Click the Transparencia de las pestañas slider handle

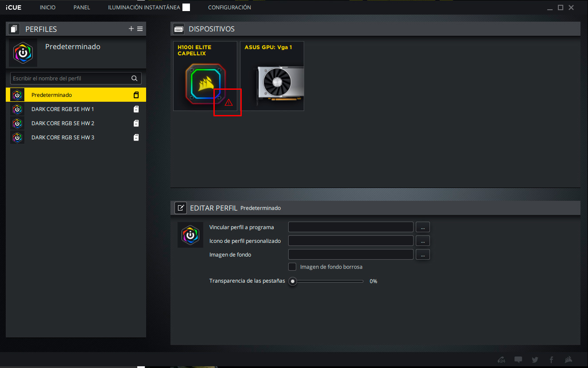coord(293,281)
